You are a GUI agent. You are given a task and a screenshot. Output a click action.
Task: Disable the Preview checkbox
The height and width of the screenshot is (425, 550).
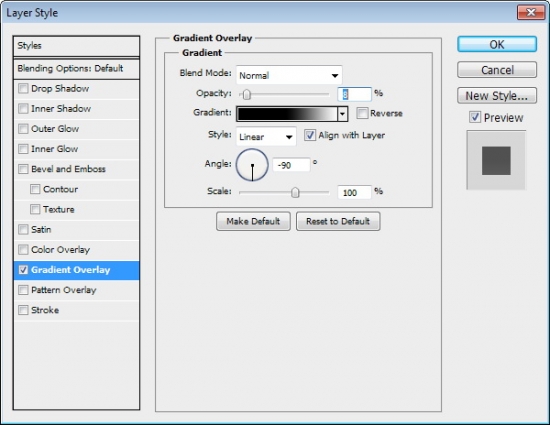pyautogui.click(x=475, y=117)
